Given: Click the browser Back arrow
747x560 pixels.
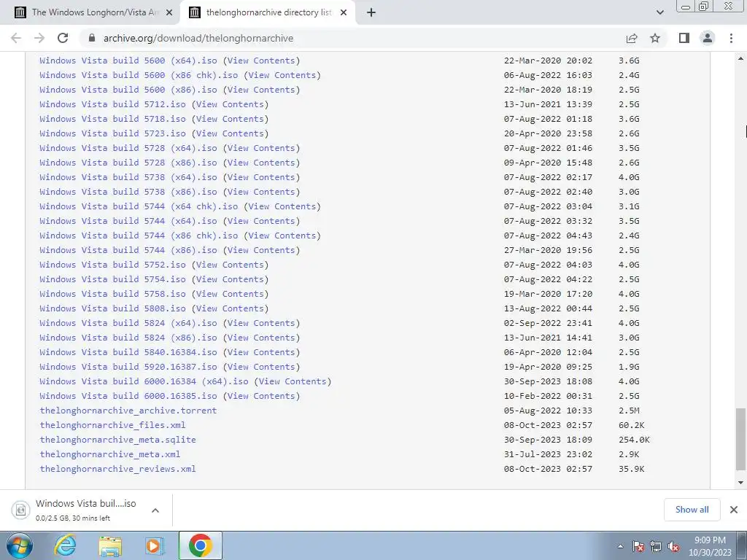Looking at the screenshot, I should pyautogui.click(x=16, y=38).
